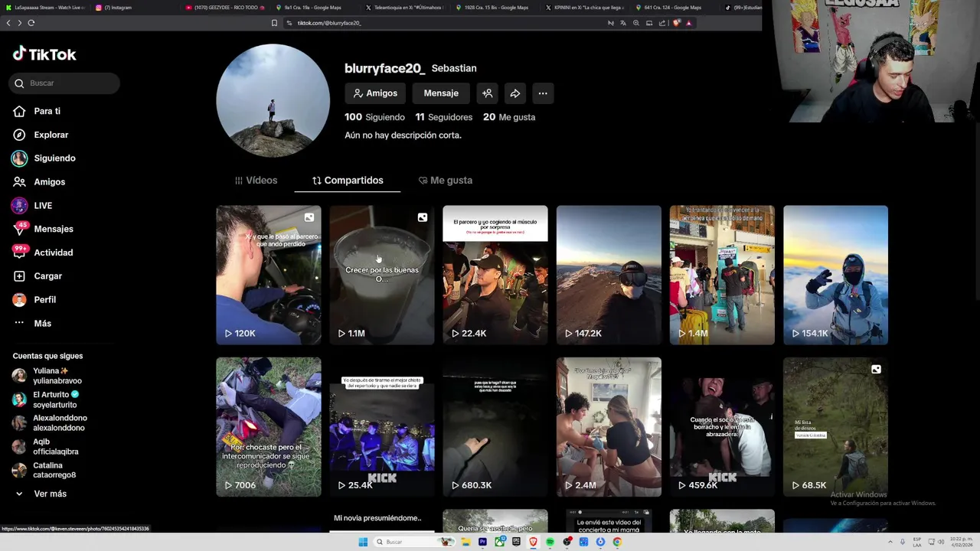
Task: Reload the page with refresh icon
Action: pyautogui.click(x=31, y=23)
